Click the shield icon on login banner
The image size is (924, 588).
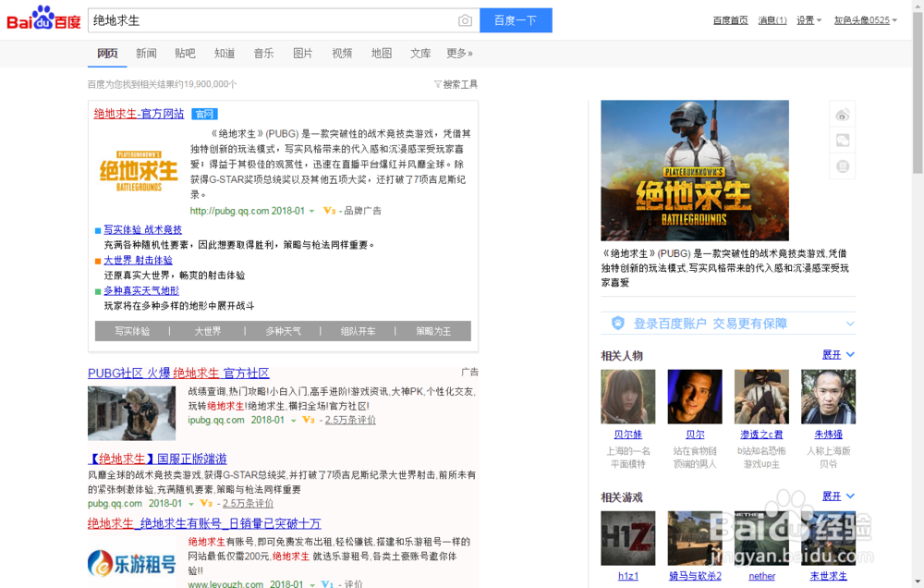[617, 324]
